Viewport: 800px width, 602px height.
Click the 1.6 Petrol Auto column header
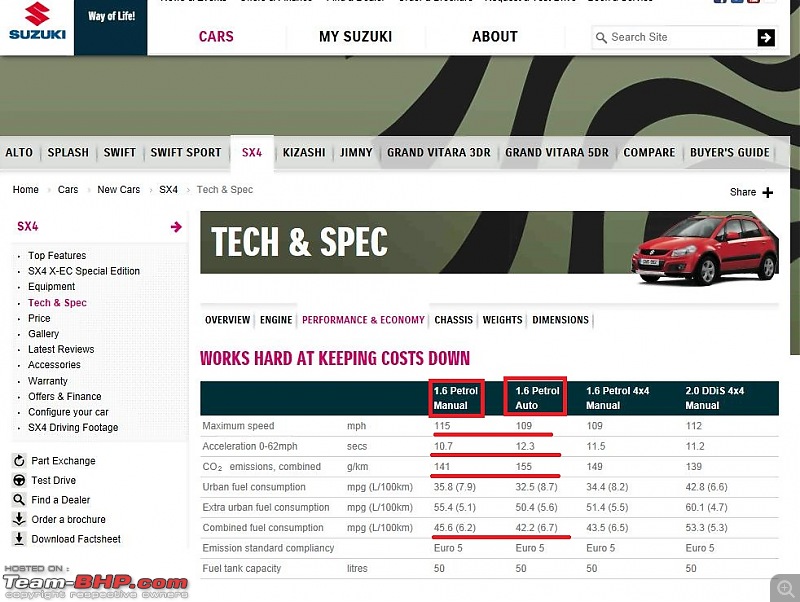click(x=537, y=398)
